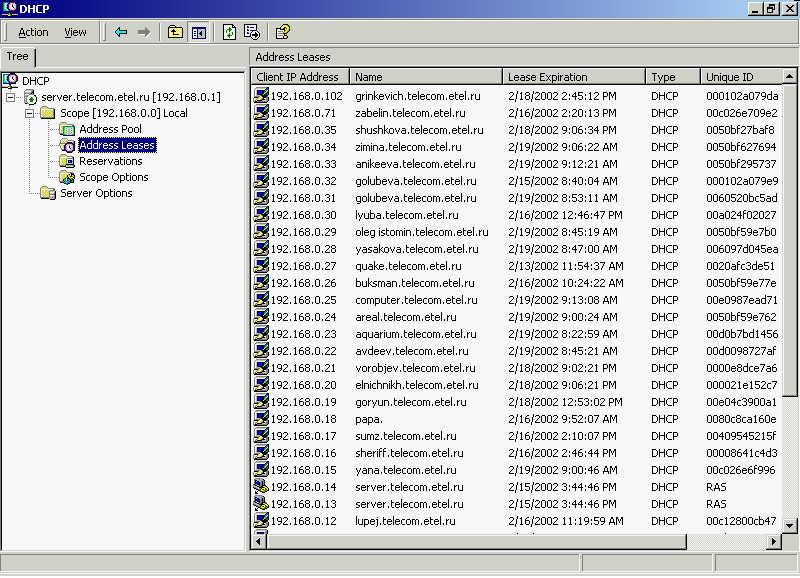Open the Action menu

pyautogui.click(x=33, y=32)
